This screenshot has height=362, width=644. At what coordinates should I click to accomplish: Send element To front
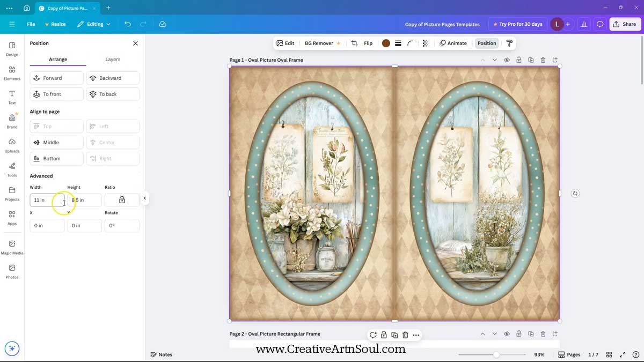coord(57,94)
